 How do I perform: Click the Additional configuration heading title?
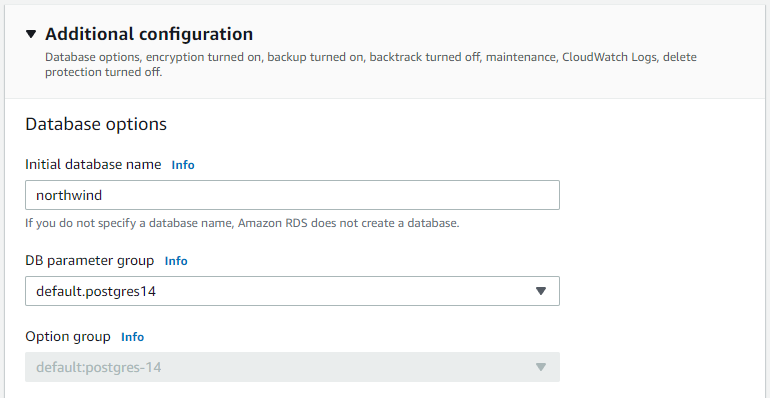(x=149, y=34)
